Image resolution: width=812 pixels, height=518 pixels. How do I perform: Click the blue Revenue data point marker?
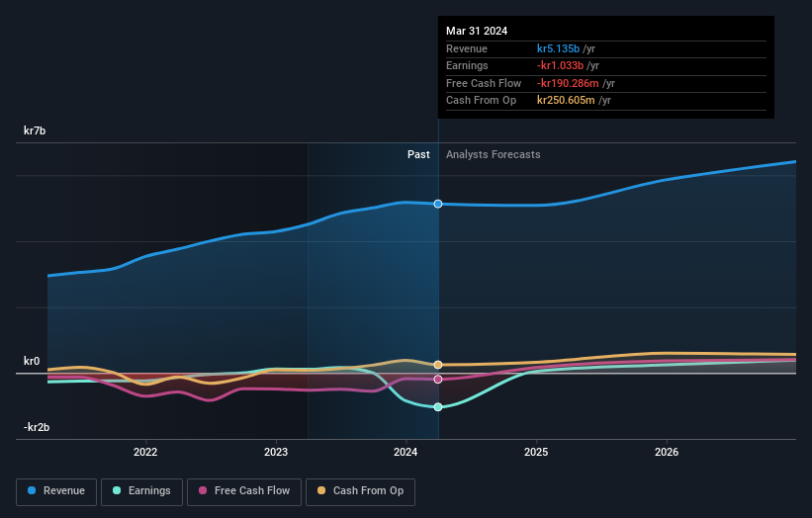click(438, 204)
